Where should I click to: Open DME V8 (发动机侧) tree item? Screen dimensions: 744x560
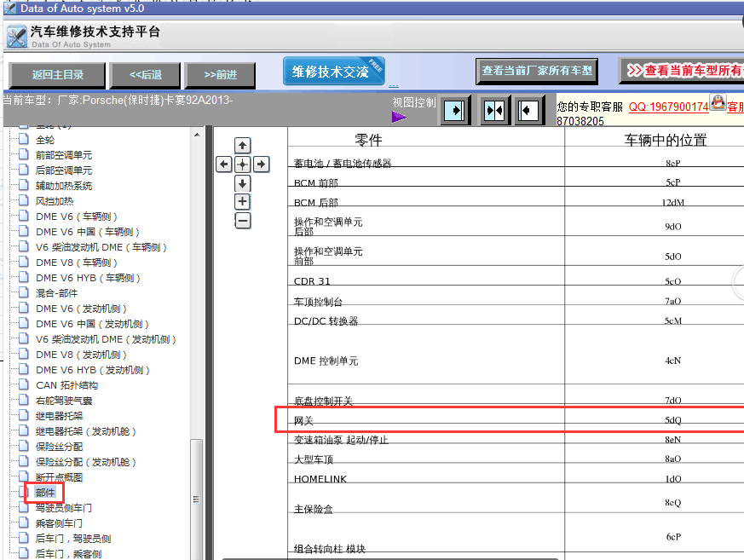point(81,355)
